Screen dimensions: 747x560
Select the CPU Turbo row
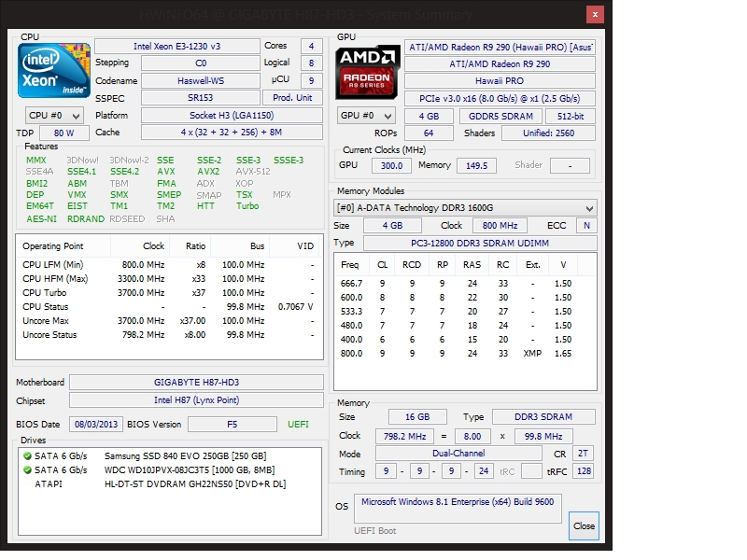[169, 293]
